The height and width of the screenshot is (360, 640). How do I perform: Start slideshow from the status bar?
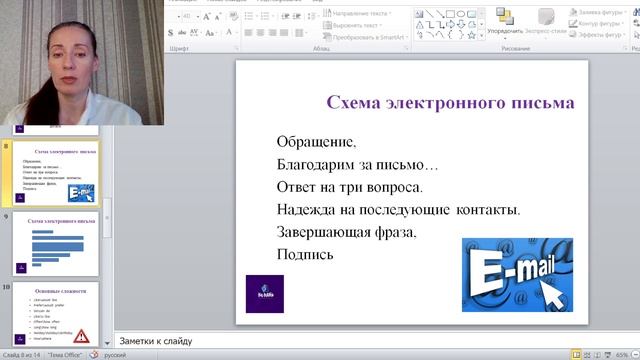click(x=608, y=355)
